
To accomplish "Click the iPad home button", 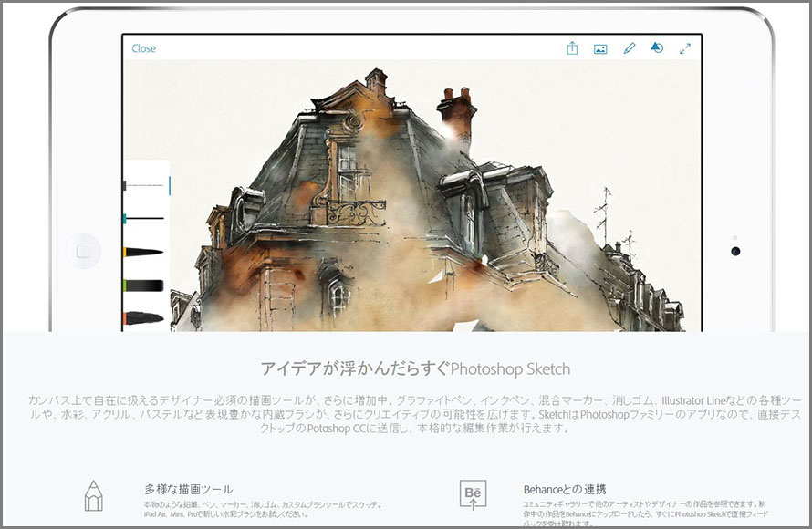I will point(83,252).
